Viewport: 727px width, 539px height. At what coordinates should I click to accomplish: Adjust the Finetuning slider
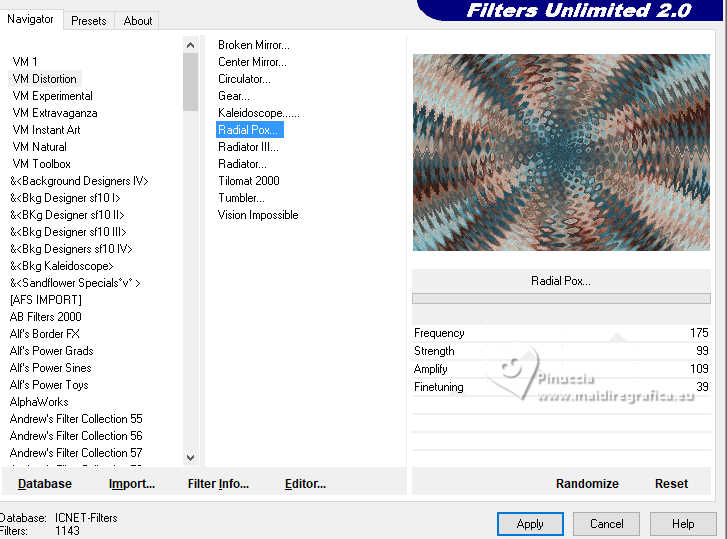[x=561, y=387]
